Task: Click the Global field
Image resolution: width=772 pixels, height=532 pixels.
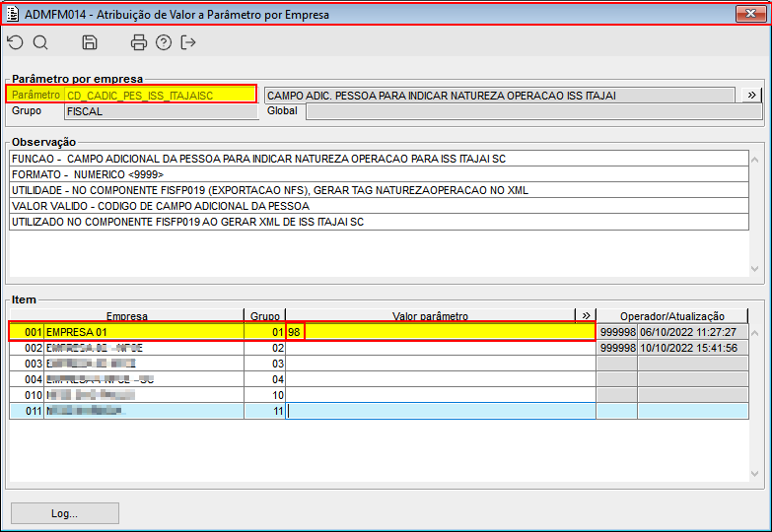Action: tap(533, 111)
